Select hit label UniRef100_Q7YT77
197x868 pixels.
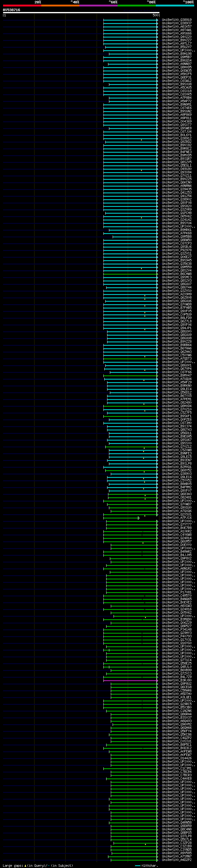point(176,525)
